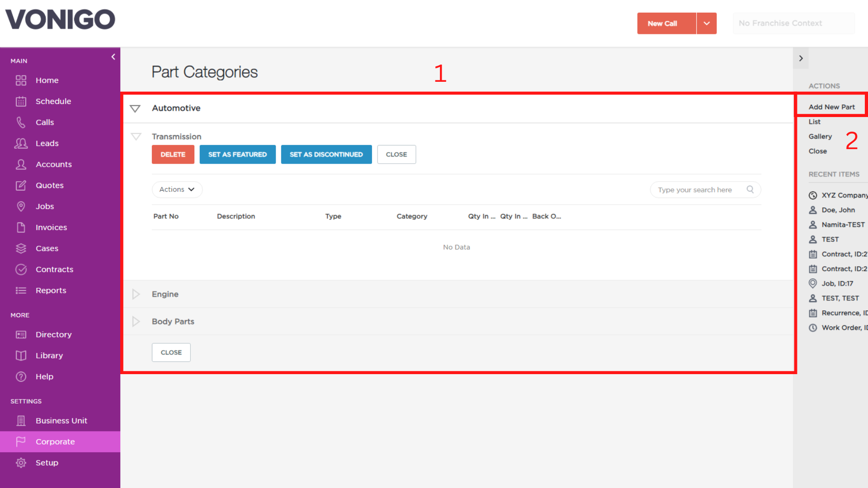Collapse the left sidebar with chevron

point(113,57)
